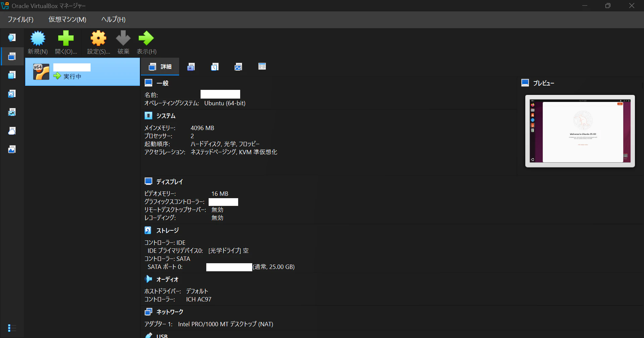
Task: Click the 起動順序 boot order value
Action: coord(225,144)
